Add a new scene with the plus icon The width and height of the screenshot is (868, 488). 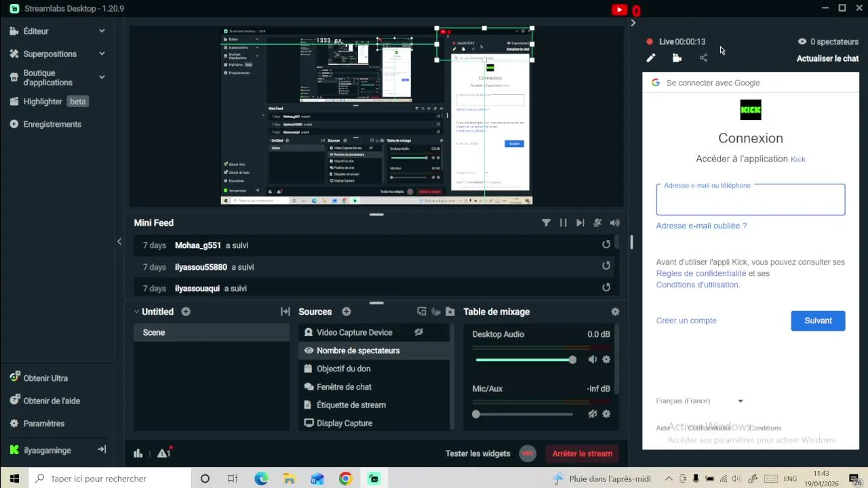pyautogui.click(x=186, y=312)
